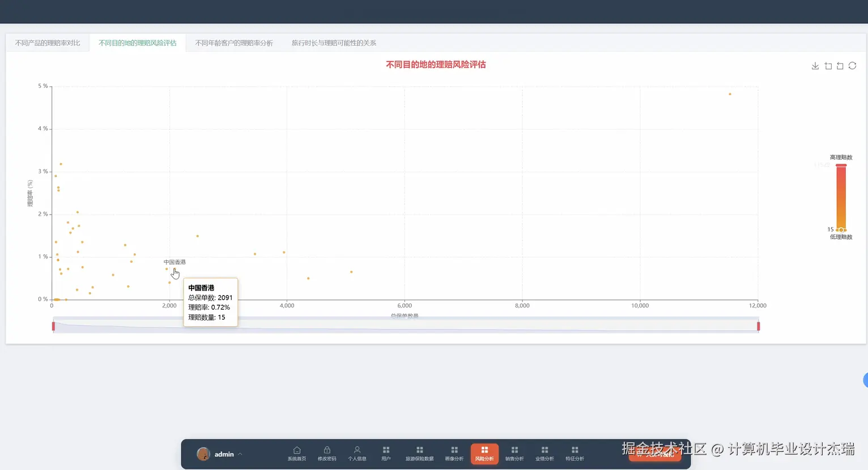This screenshot has width=868, height=470.
Task: Click the outlier point near 4.8% claim rate
Action: (730, 94)
